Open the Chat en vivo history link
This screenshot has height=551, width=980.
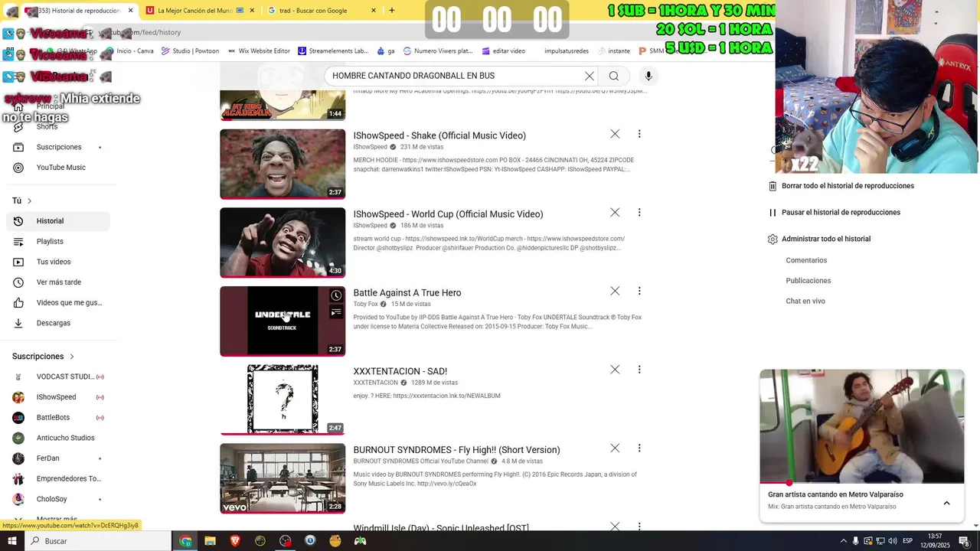pos(805,301)
